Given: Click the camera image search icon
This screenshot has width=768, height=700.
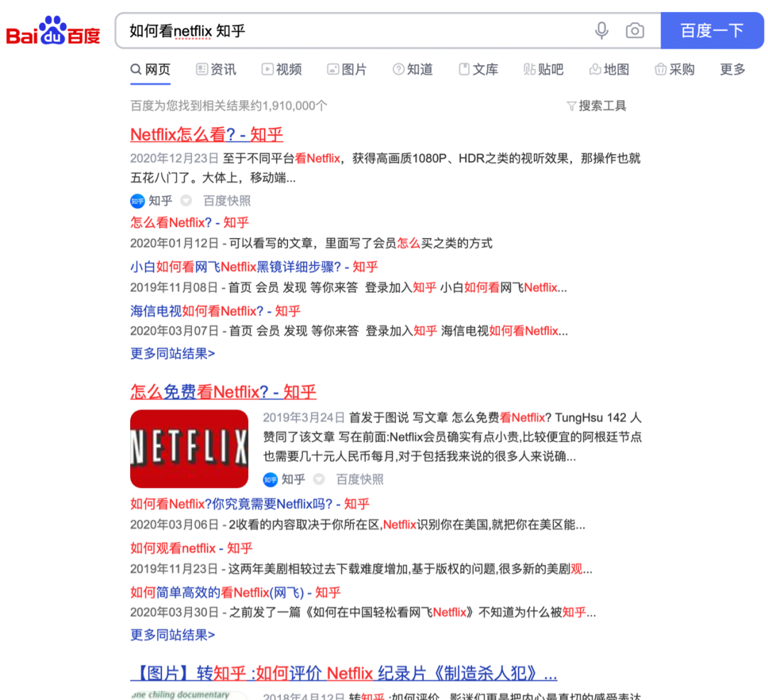Looking at the screenshot, I should point(635,31).
